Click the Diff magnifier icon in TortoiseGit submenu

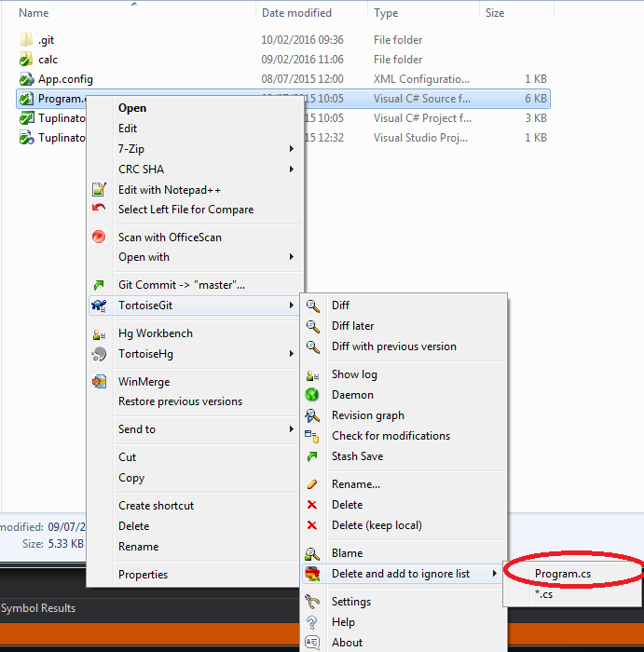click(x=313, y=306)
